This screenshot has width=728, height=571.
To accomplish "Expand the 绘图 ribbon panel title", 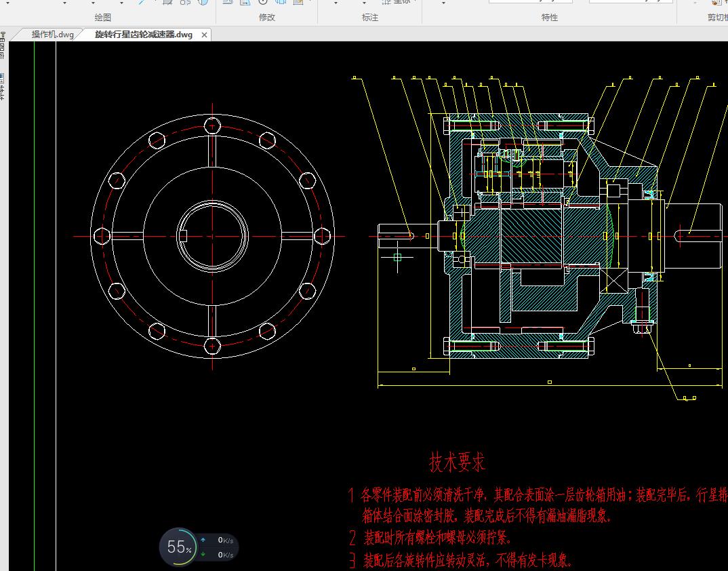I will [102, 17].
